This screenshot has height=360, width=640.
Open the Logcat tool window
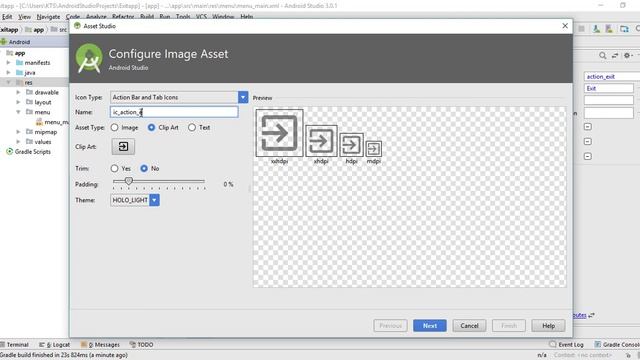(55, 344)
